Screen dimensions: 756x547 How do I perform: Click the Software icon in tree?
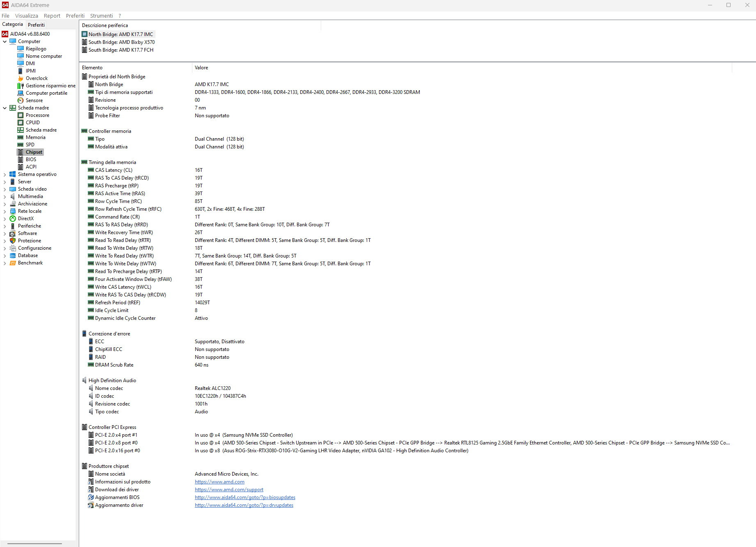(13, 233)
